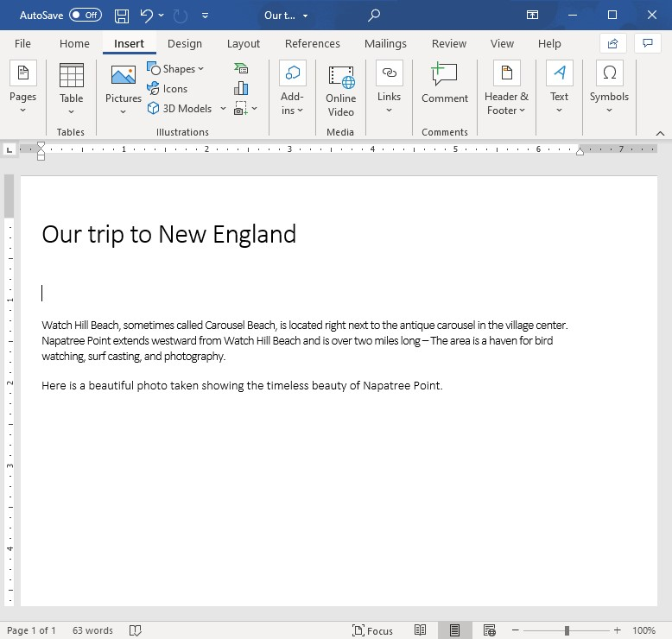The image size is (672, 639).
Task: Open the Help tab
Action: click(x=549, y=44)
